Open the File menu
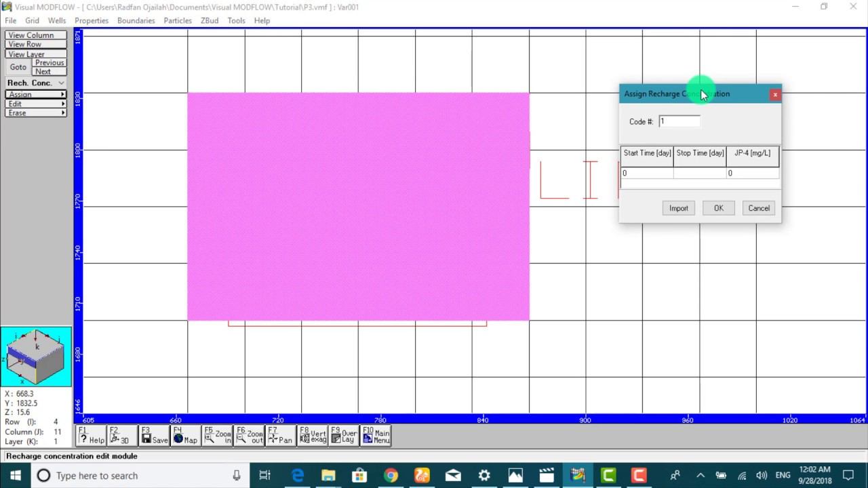The height and width of the screenshot is (488, 868). (10, 20)
